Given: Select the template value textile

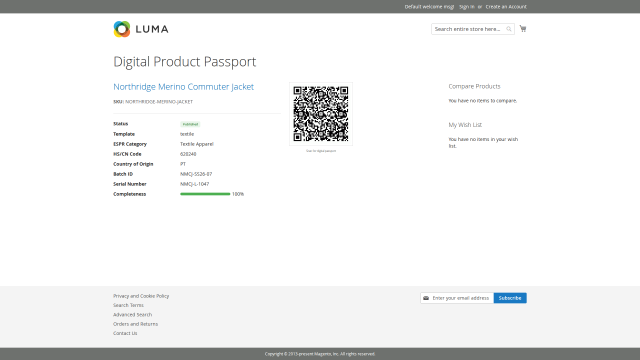Looking at the screenshot, I should (x=187, y=134).
